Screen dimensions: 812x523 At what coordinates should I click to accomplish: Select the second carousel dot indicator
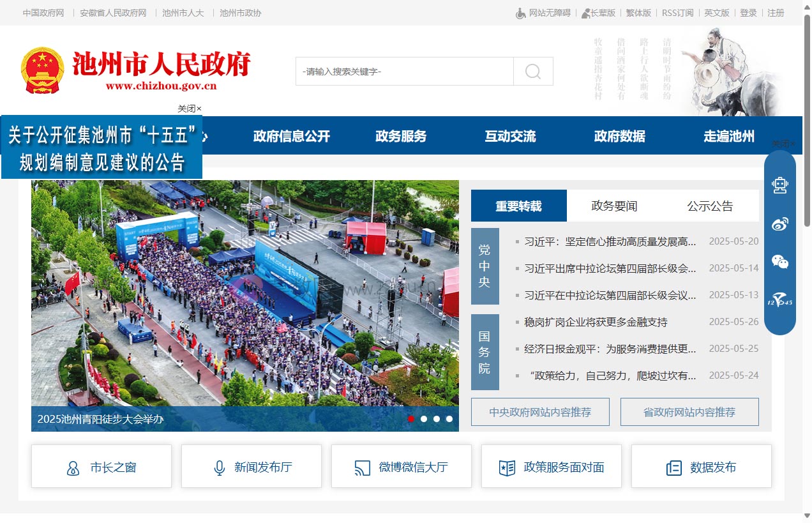(424, 419)
